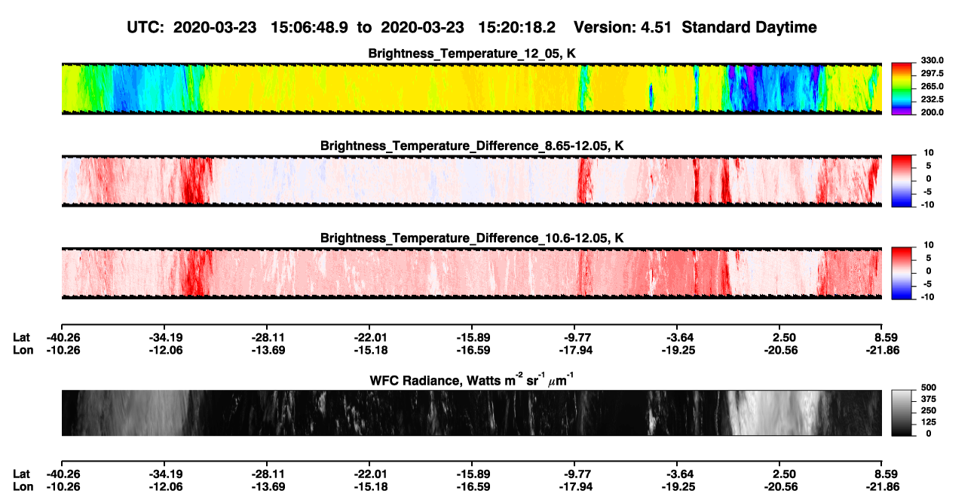Click the 200.0 colorbar tick label
This screenshot has height=503, width=980.
(x=931, y=112)
